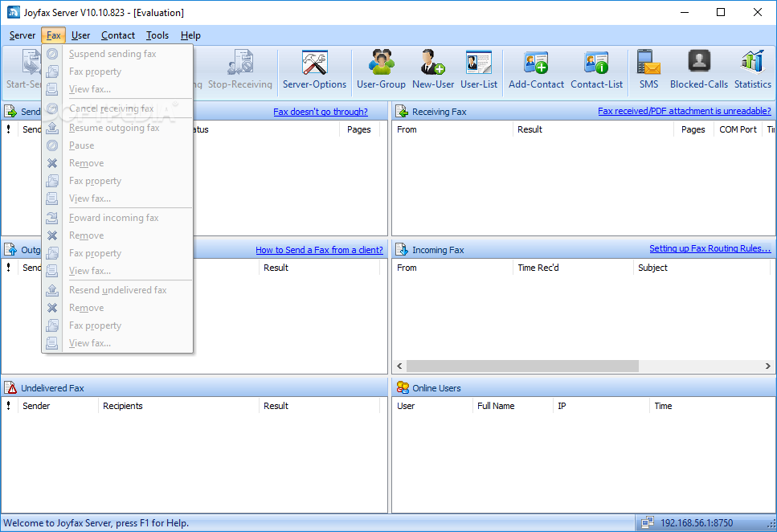Open 'How to Send a Fax from a client?' link
Viewport: 777px width, 532px height.
[320, 250]
